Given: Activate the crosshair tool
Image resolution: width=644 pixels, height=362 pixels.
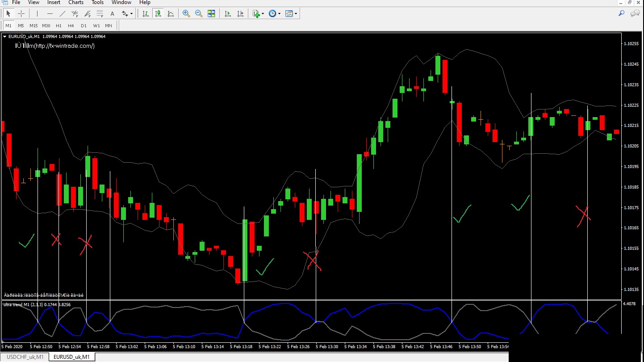Looking at the screenshot, I should click(21, 13).
